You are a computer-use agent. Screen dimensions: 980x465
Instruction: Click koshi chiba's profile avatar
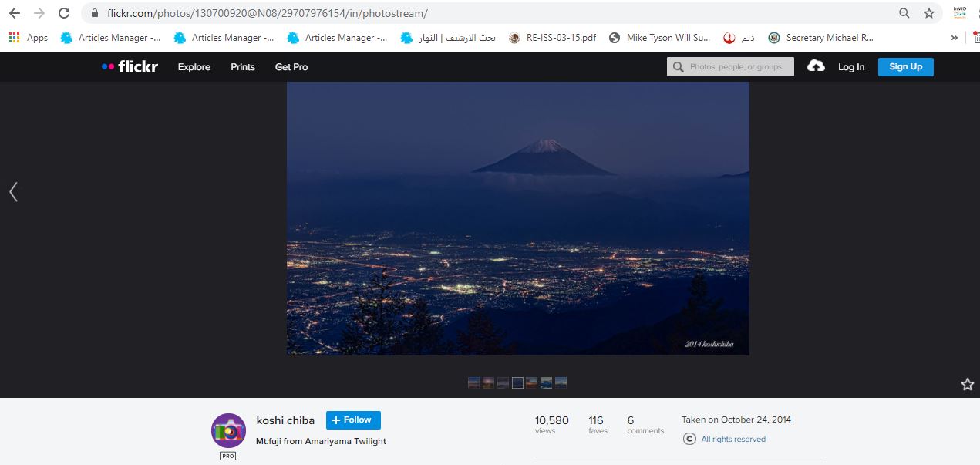228,430
